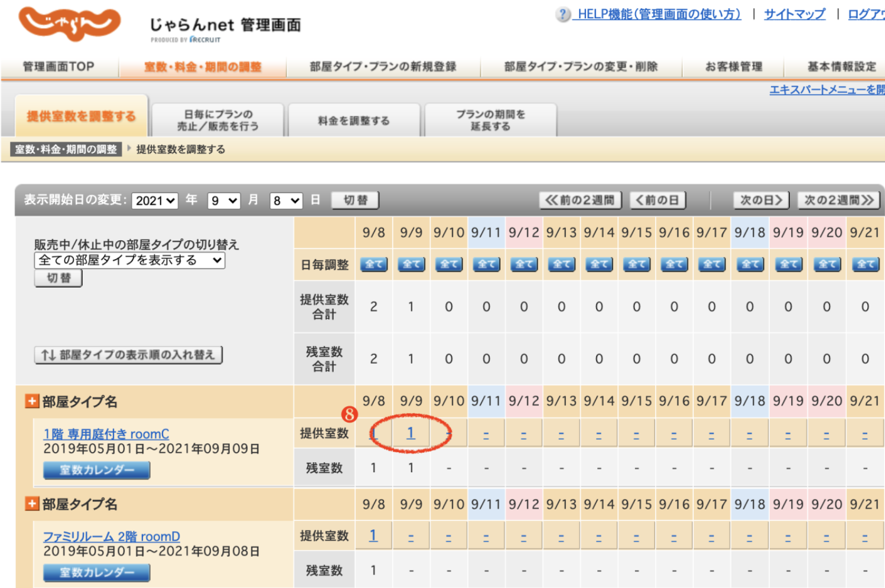Open the 1階 専用庭付き roomC link

[x=106, y=434]
